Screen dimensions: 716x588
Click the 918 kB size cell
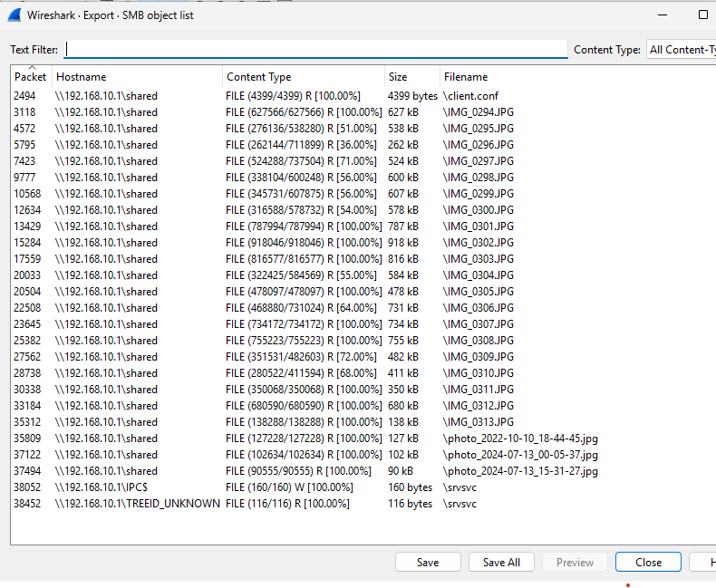pos(403,243)
